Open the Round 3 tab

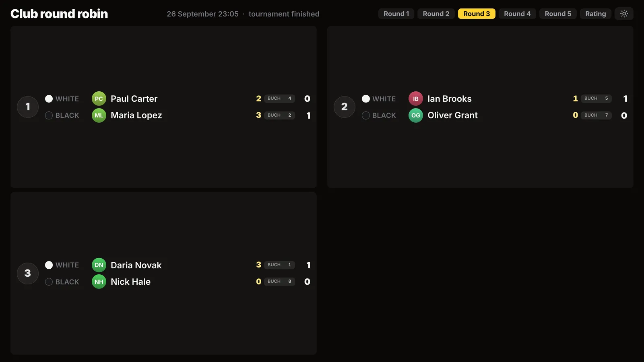477,14
